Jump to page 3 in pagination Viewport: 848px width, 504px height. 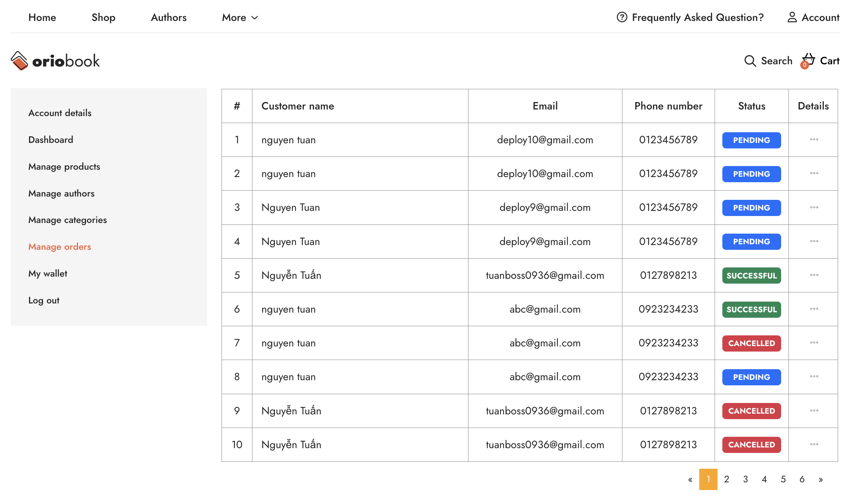[745, 479]
